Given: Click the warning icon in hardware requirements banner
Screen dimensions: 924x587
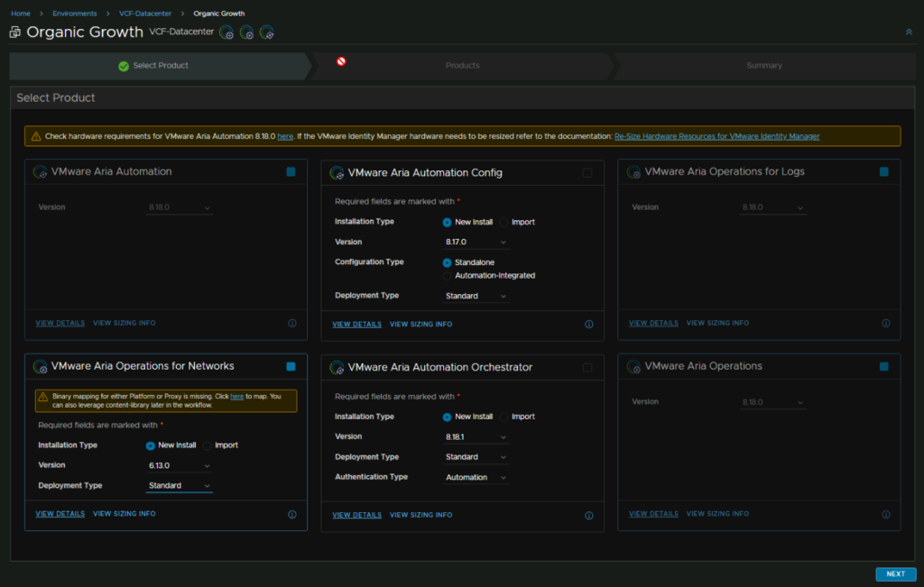Looking at the screenshot, I should [x=36, y=136].
